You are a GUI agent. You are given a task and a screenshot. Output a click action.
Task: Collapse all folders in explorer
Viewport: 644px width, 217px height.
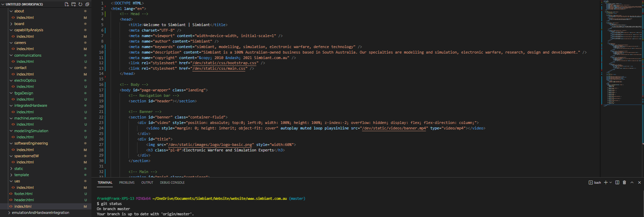(87, 4)
